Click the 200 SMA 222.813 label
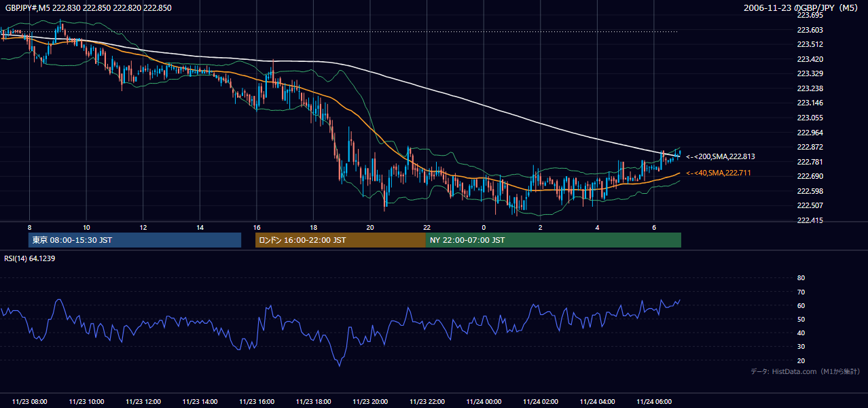This screenshot has width=868, height=408. (x=721, y=156)
